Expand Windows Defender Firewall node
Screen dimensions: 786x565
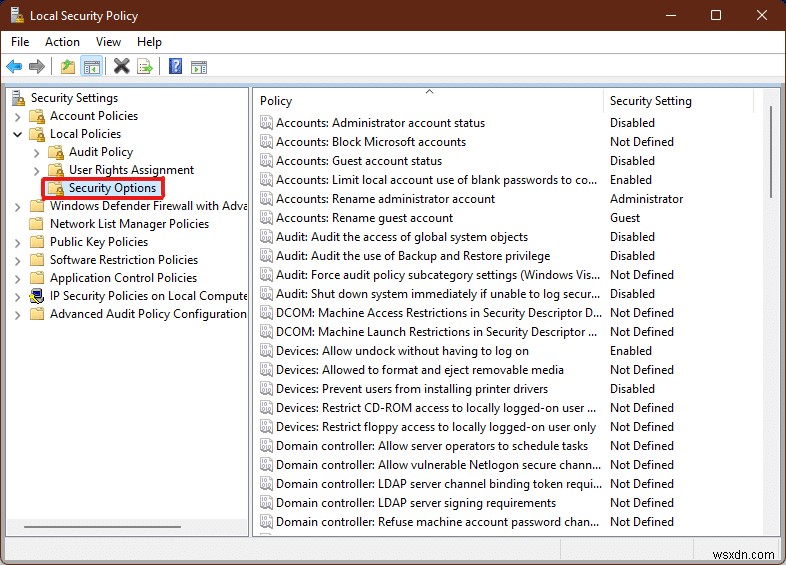[18, 207]
